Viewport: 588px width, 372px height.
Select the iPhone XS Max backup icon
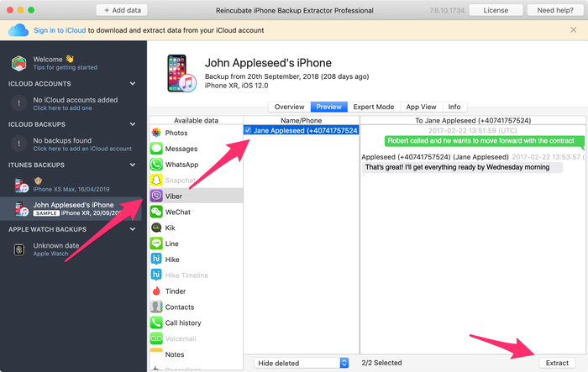pos(21,186)
